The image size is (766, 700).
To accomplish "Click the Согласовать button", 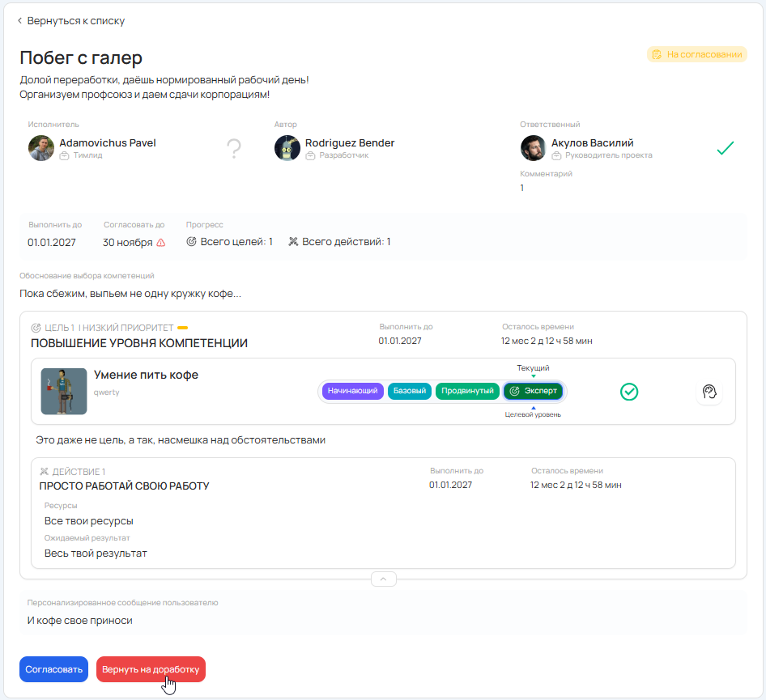I will point(53,669).
